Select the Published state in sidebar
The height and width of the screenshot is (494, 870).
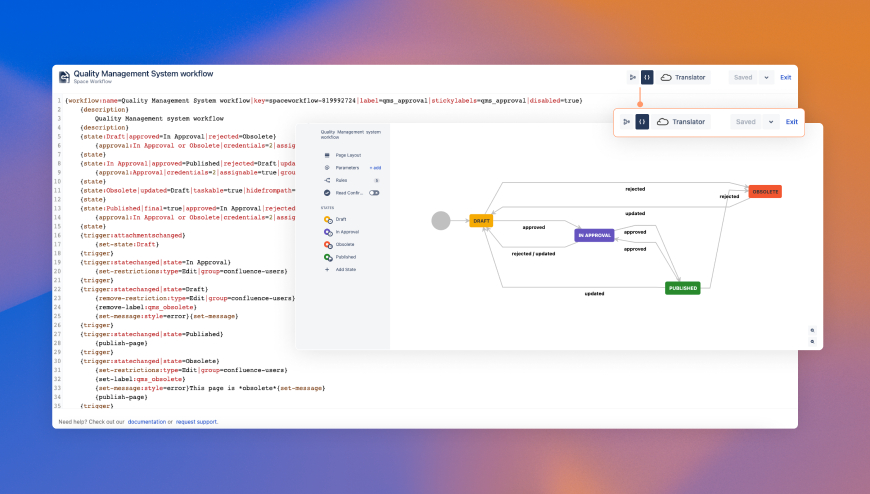point(346,257)
